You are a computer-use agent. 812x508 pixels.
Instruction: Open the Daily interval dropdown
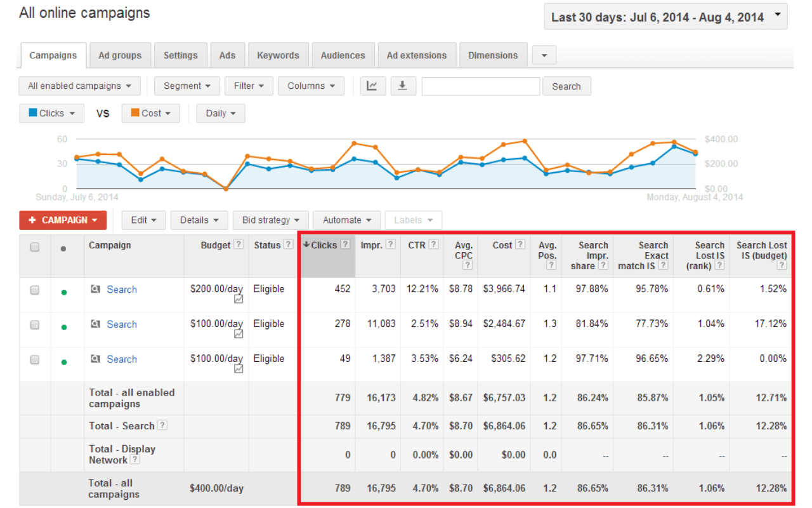(x=220, y=113)
